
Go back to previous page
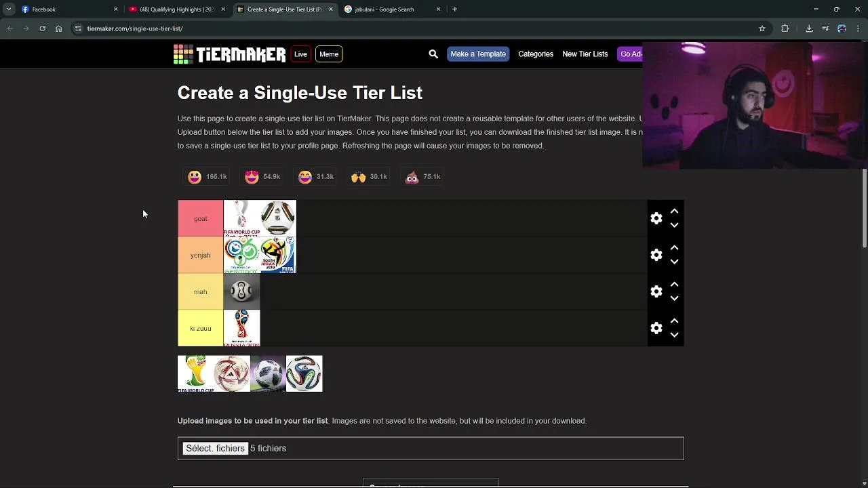coord(9,28)
